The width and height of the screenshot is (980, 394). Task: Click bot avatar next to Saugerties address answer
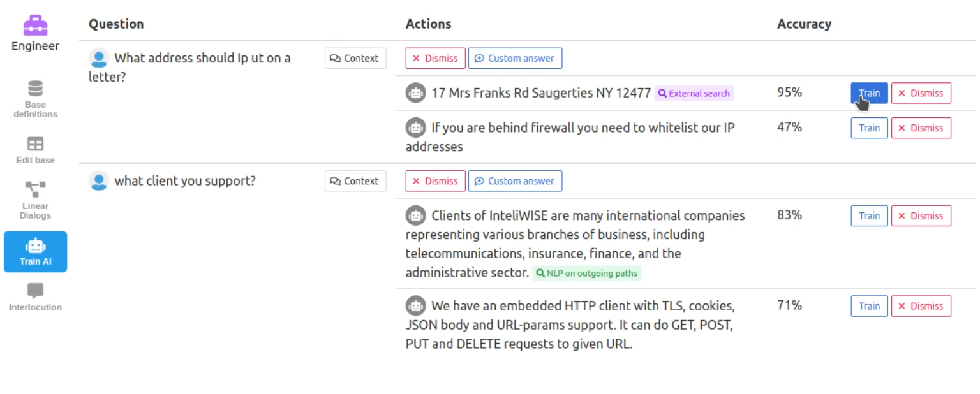(x=416, y=93)
